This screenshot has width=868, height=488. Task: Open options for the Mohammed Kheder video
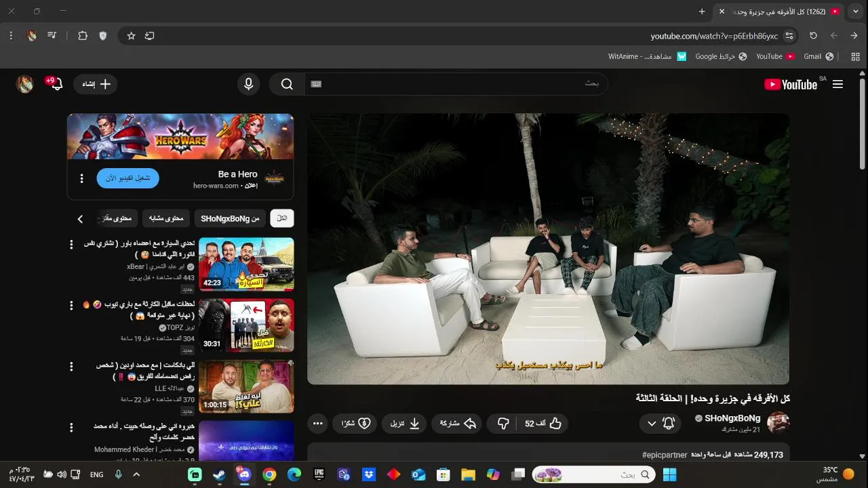click(x=71, y=427)
